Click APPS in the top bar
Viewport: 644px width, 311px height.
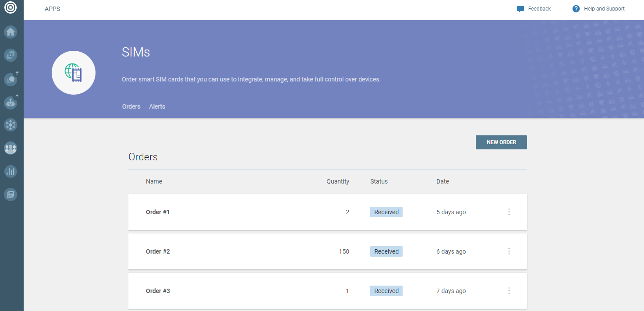click(52, 9)
